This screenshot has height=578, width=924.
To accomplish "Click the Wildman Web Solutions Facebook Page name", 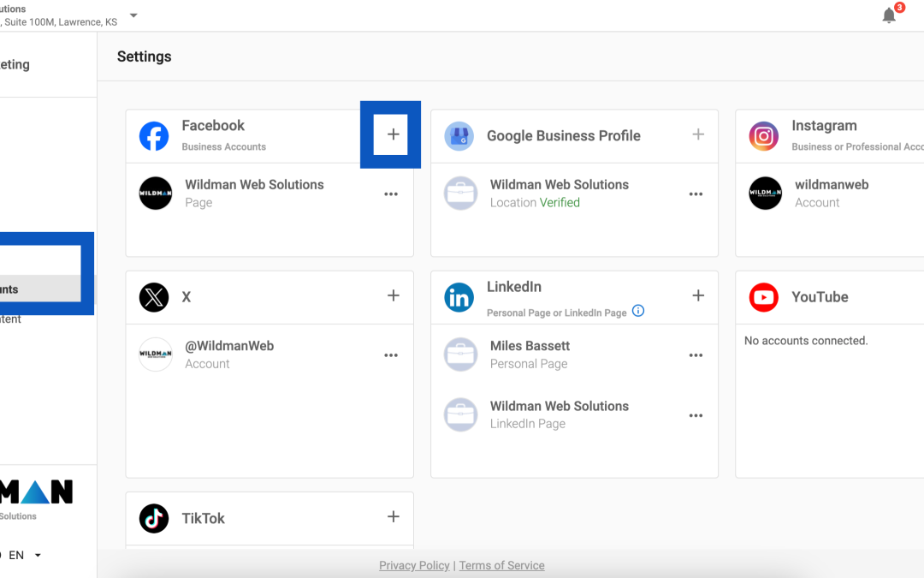I will tap(255, 185).
